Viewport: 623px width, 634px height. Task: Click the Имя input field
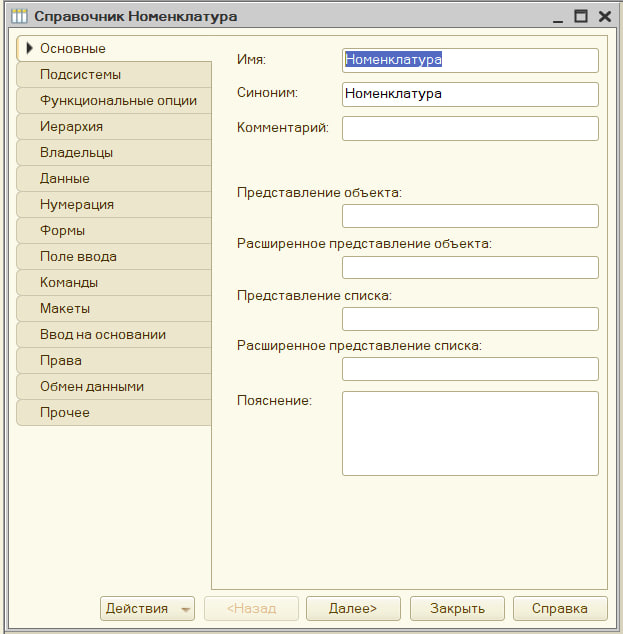[x=470, y=60]
